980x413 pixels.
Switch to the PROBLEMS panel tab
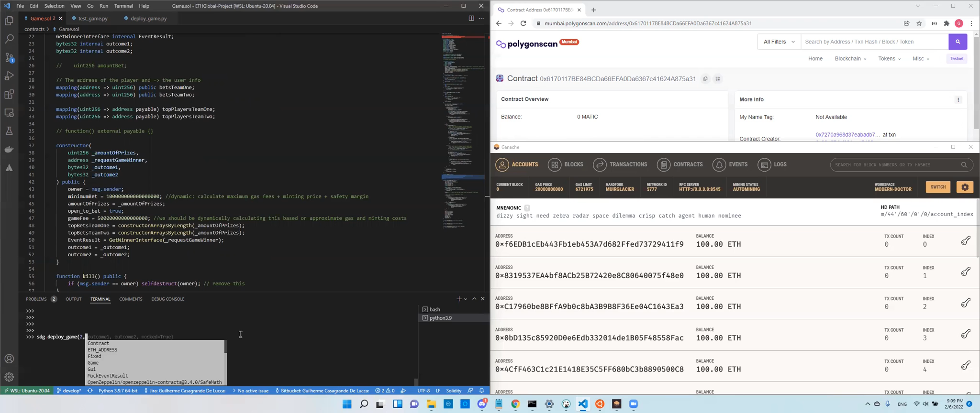[36, 299]
